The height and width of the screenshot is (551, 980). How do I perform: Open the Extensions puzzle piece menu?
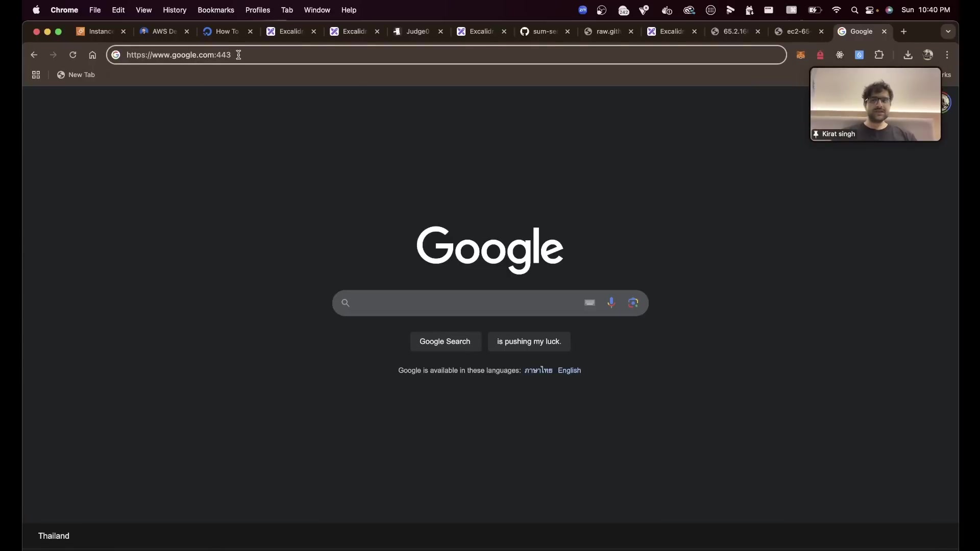[x=879, y=55]
